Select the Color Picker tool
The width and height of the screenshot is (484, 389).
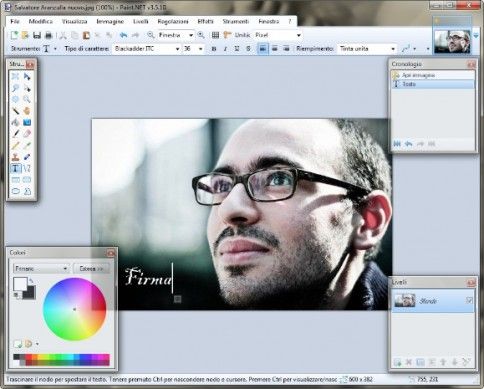click(x=27, y=145)
